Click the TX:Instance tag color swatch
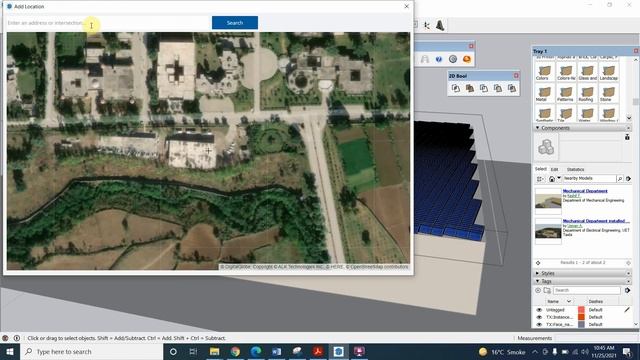 point(581,317)
